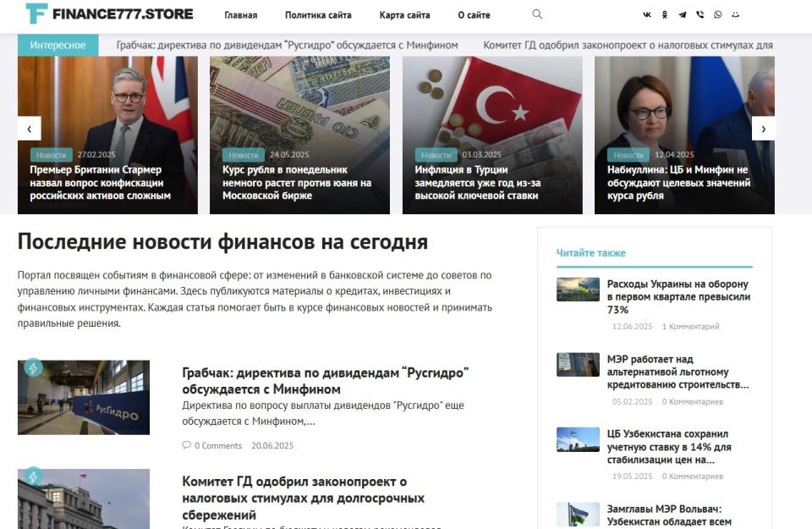Open thumbnail of Замглавы МЭР Вольвач article

pyautogui.click(x=578, y=515)
